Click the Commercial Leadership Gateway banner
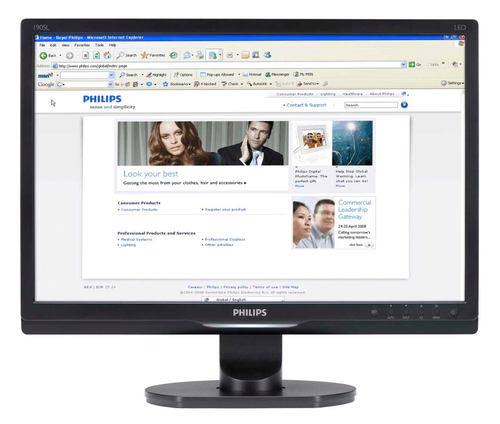The image size is (500, 424). (x=334, y=223)
